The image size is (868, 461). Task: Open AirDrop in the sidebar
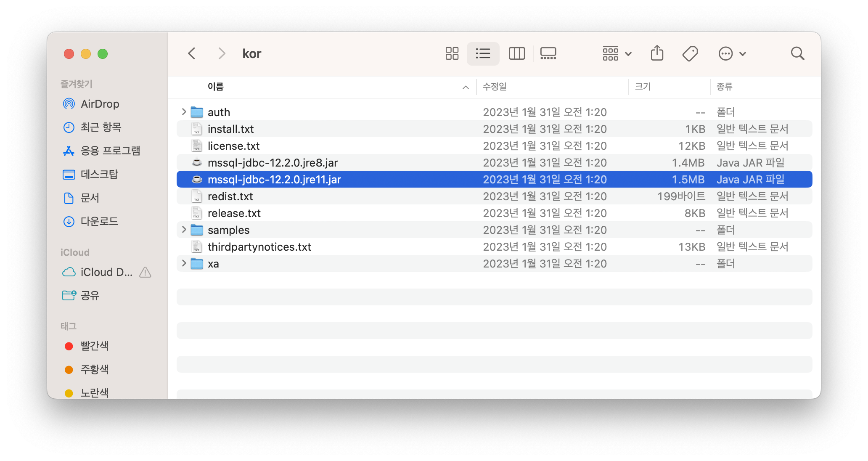coord(100,104)
